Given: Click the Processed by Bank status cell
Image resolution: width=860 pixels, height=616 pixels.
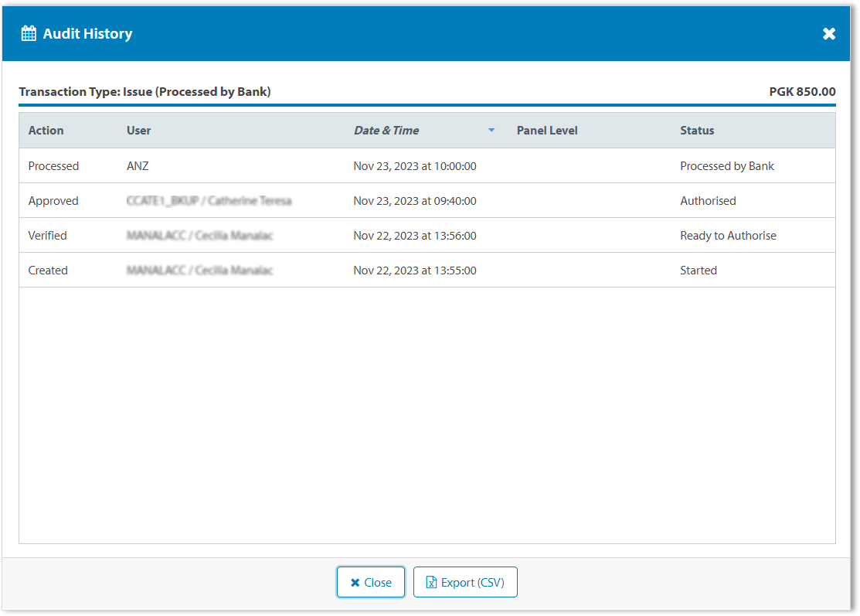Looking at the screenshot, I should (726, 166).
